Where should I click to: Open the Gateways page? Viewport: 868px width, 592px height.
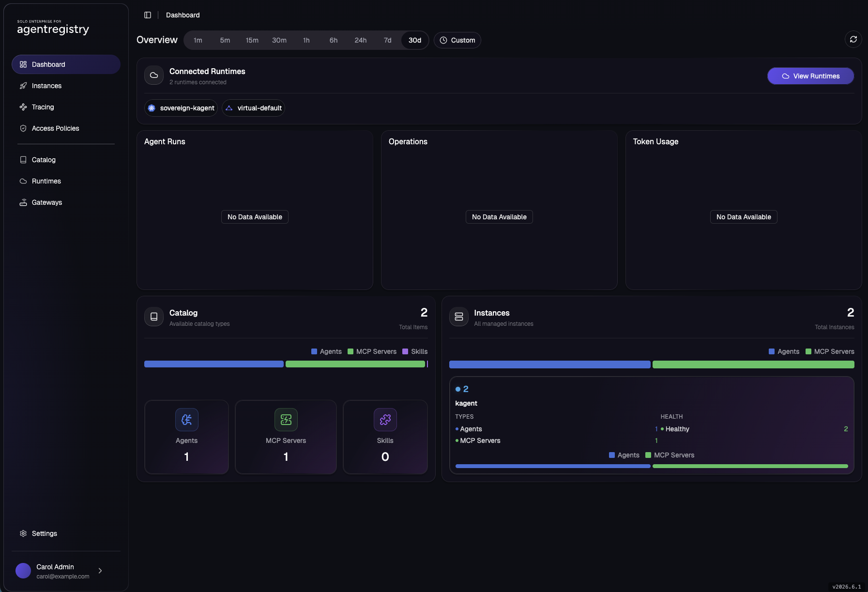click(x=66, y=202)
